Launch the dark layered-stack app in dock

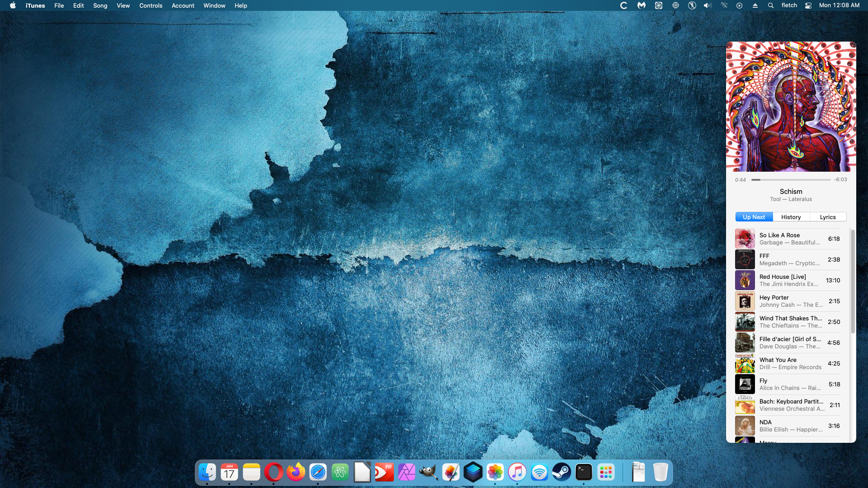pyautogui.click(x=473, y=473)
